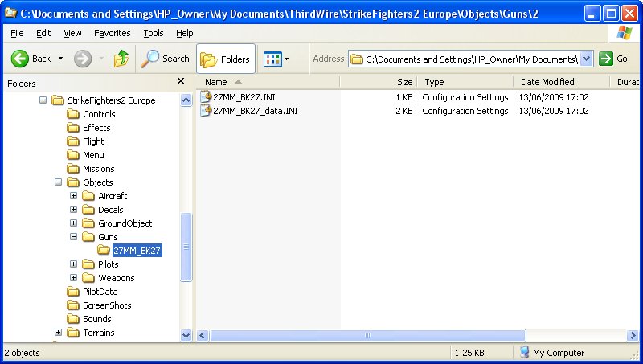Screen dimensions: 643x364
Task: Click the file list scroll left arrow
Action: (203, 335)
